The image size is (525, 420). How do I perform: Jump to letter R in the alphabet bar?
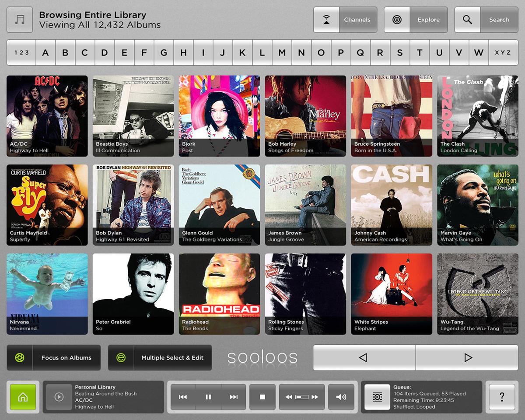pyautogui.click(x=380, y=52)
